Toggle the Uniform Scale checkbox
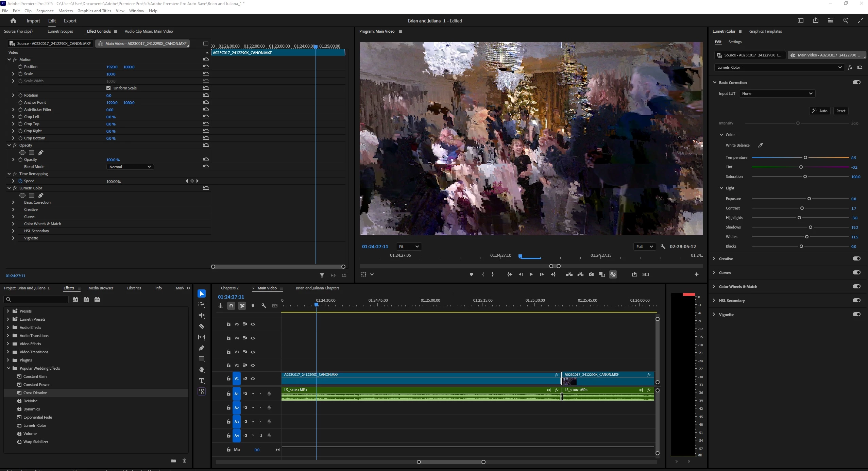The height and width of the screenshot is (471, 868). coord(108,88)
